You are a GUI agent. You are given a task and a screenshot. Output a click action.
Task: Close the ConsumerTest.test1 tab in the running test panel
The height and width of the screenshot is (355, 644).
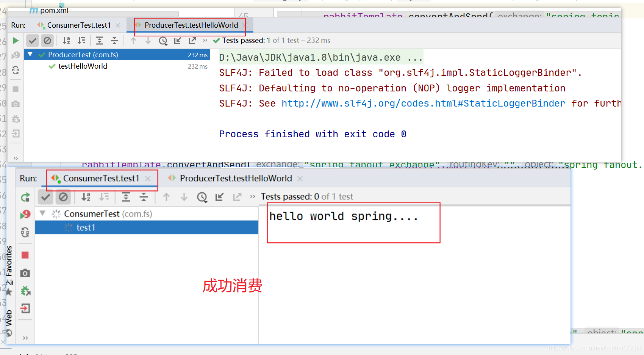coord(148,179)
